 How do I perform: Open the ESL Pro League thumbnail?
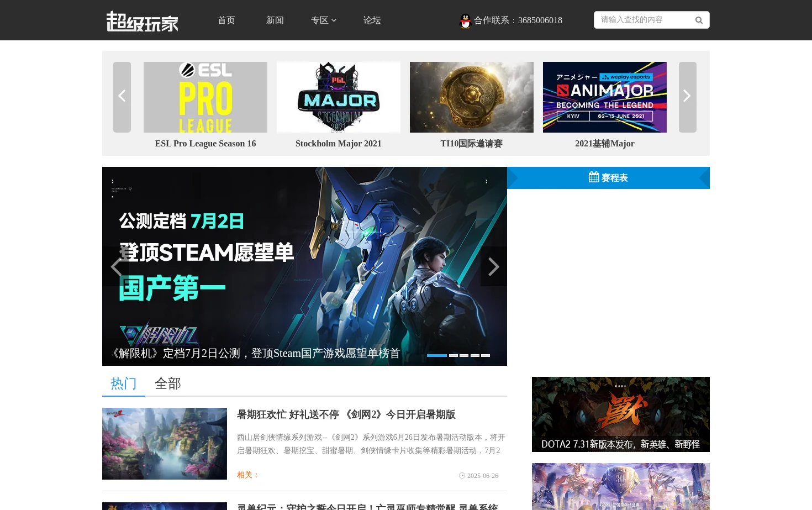point(205,97)
